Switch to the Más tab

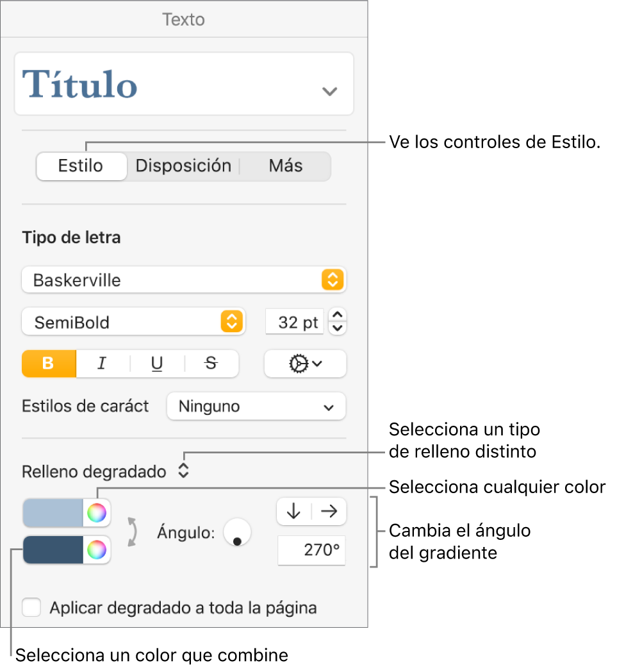285,166
